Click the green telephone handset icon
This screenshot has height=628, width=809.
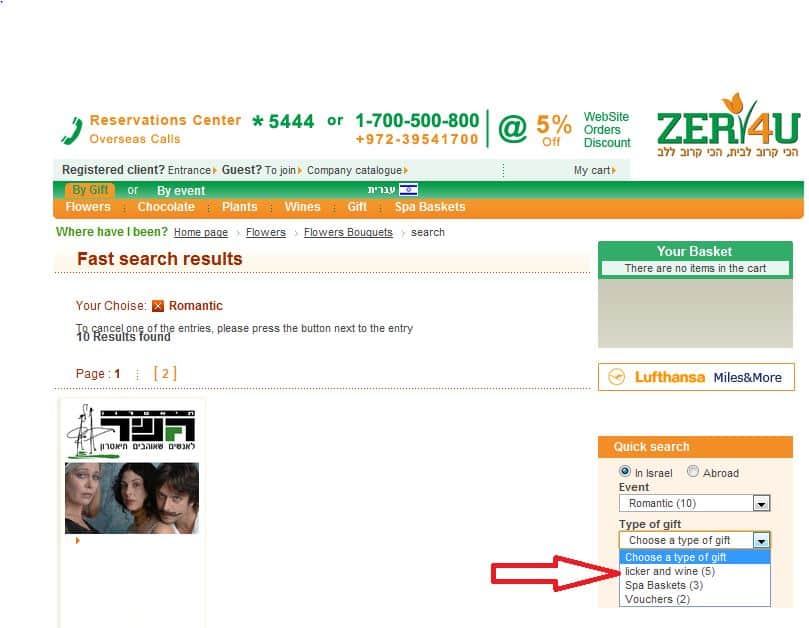point(72,130)
